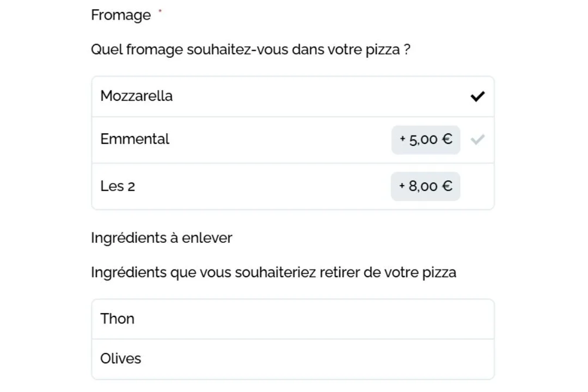Tick Olives as ingredient to remove
The width and height of the screenshot is (588, 392).
[293, 359]
